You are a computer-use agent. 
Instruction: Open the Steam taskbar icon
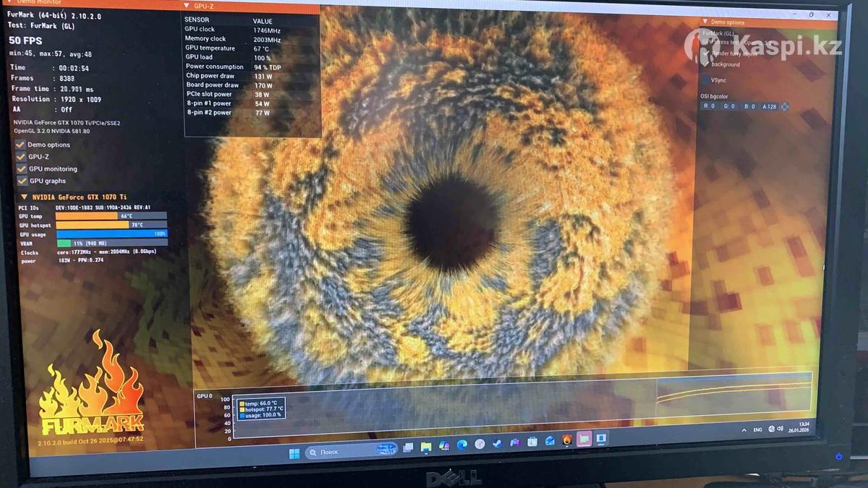tap(497, 443)
